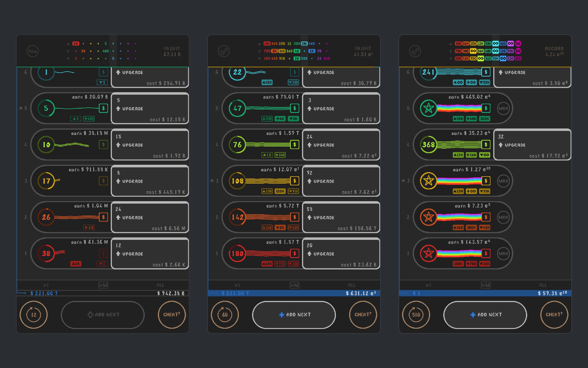Click the circular 510 reset icon in right panel
The width and height of the screenshot is (588, 368).
pyautogui.click(x=416, y=315)
